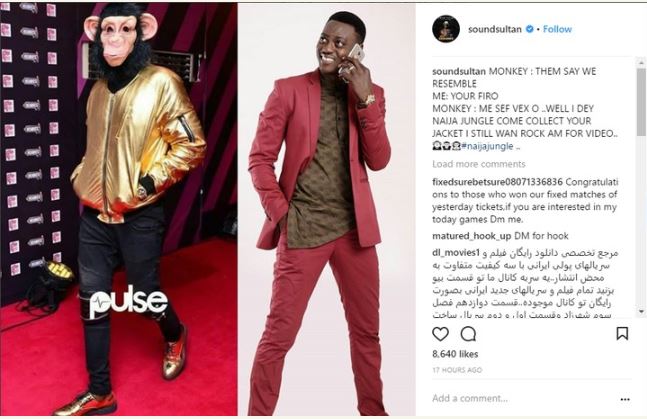Open the comment bubble icon
The image size is (647, 419).
coord(468,334)
